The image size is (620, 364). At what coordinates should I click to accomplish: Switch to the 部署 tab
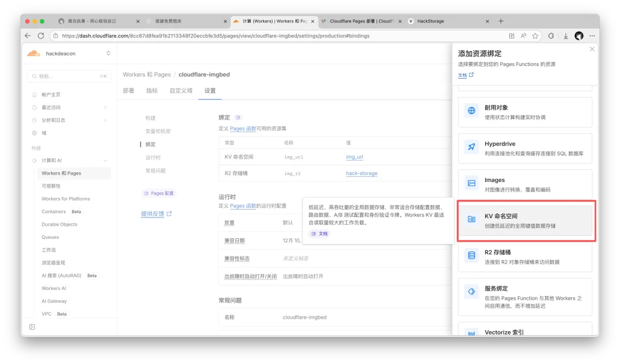pos(129,91)
